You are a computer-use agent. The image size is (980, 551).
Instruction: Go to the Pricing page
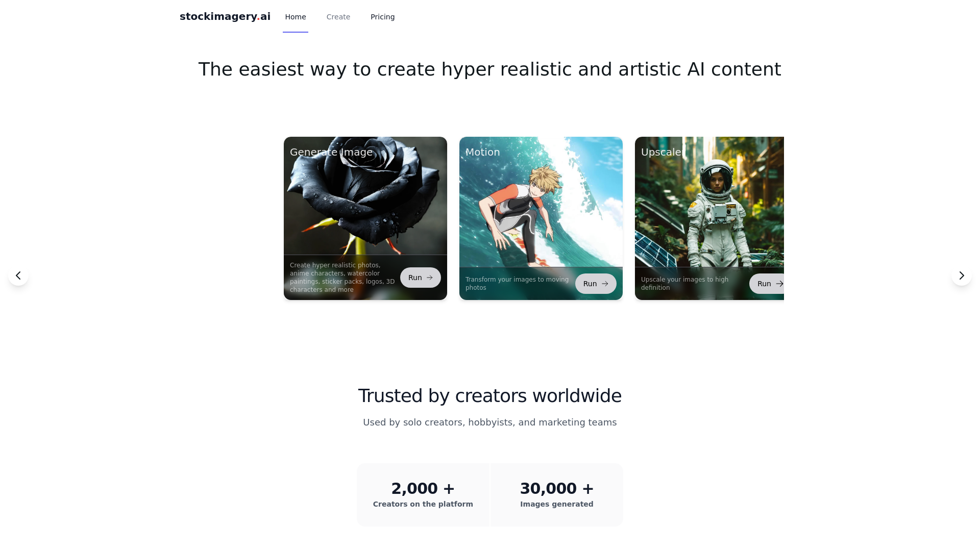pos(383,17)
